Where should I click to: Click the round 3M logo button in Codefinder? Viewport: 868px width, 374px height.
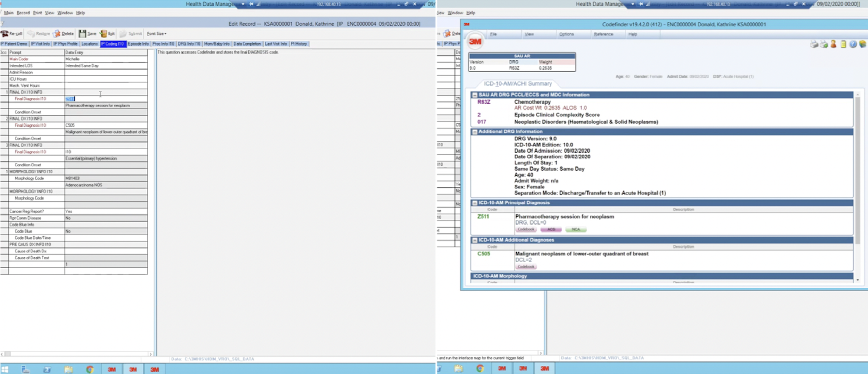[475, 42]
